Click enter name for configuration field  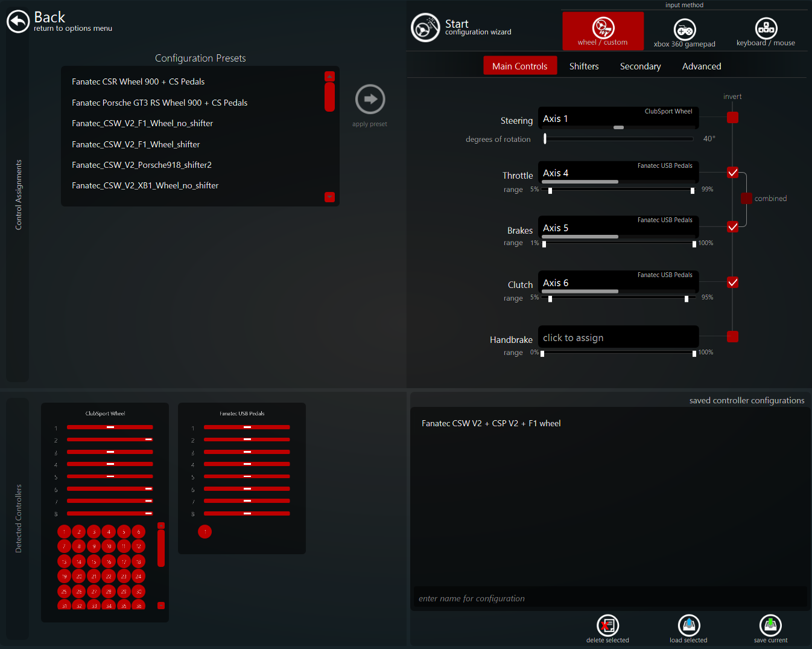point(609,598)
